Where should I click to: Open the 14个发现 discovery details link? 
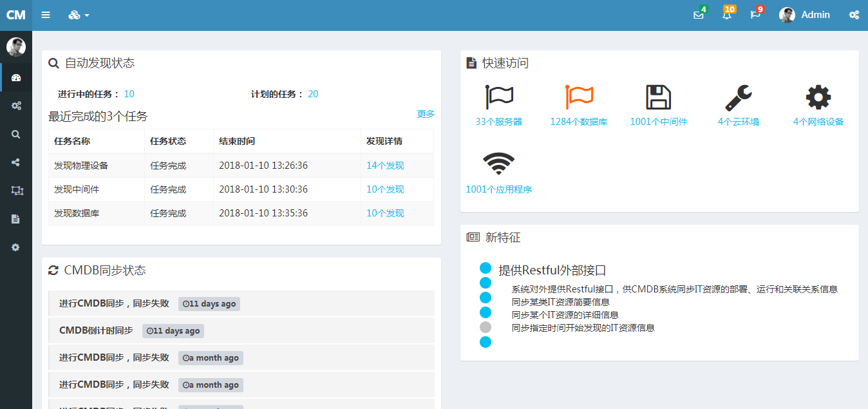384,165
